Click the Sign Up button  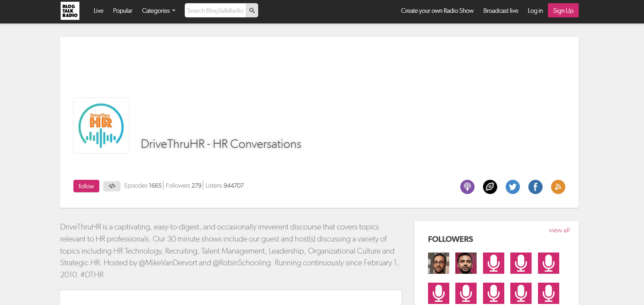(x=563, y=11)
